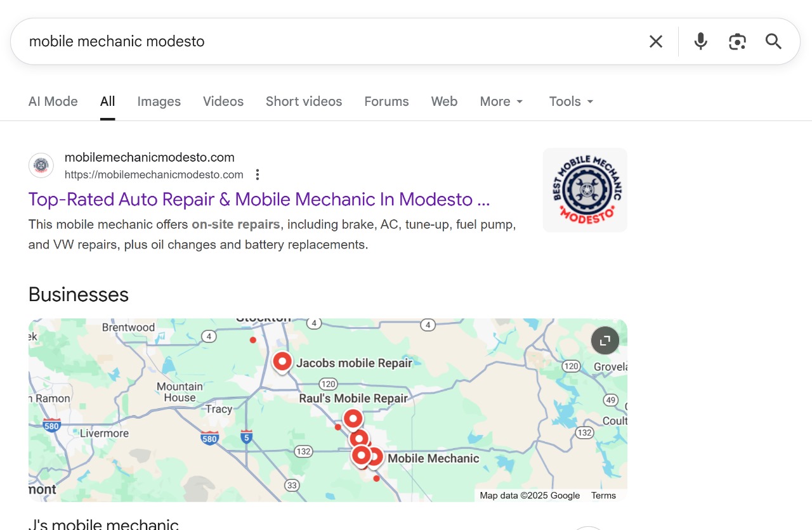Viewport: 812px width, 530px height.
Task: Click the Jacobs mobile Repair map pin
Action: (x=282, y=362)
